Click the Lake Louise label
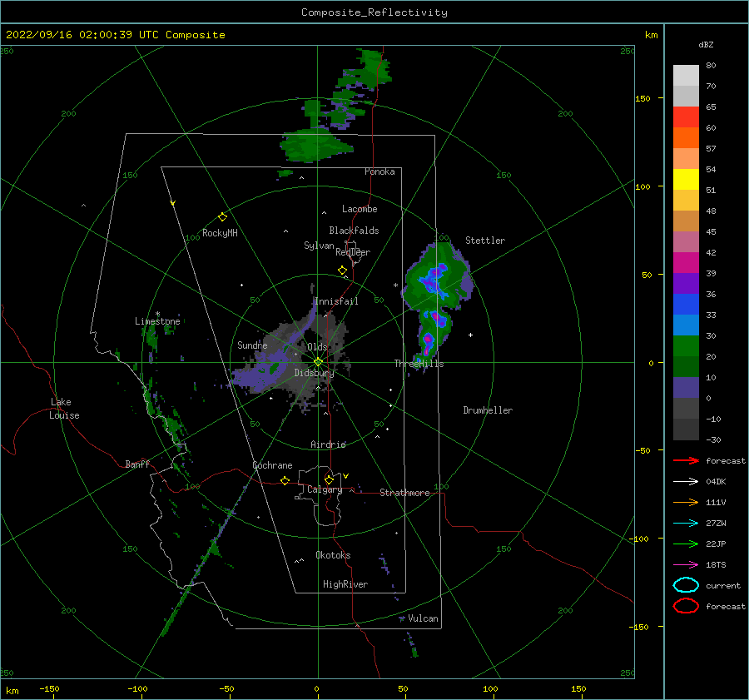The image size is (749, 700). 64,409
